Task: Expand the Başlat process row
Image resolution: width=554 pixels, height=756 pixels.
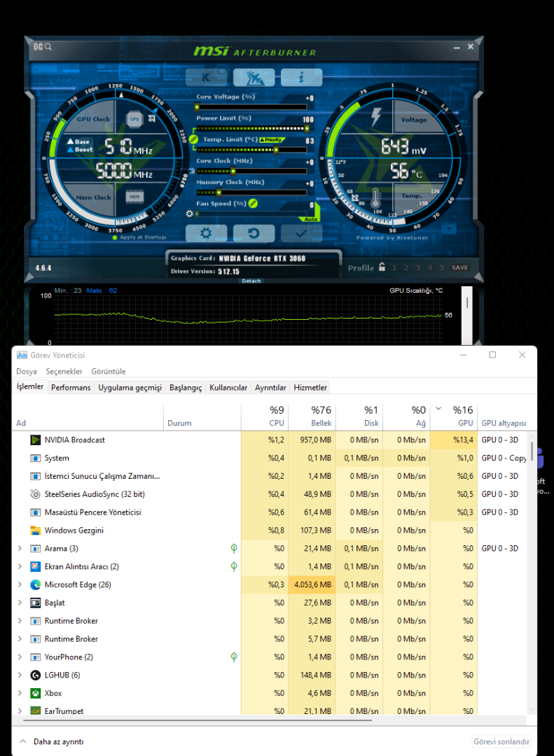Action: (x=20, y=603)
